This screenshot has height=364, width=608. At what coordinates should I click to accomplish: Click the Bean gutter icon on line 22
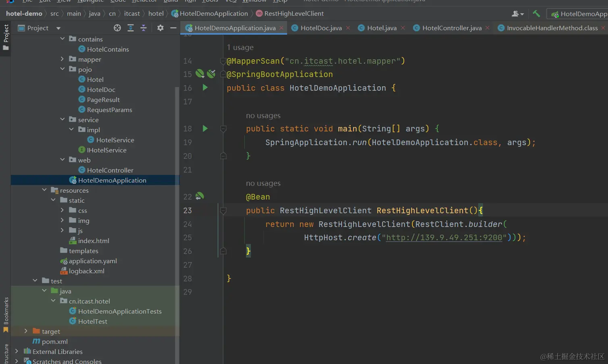coord(200,196)
